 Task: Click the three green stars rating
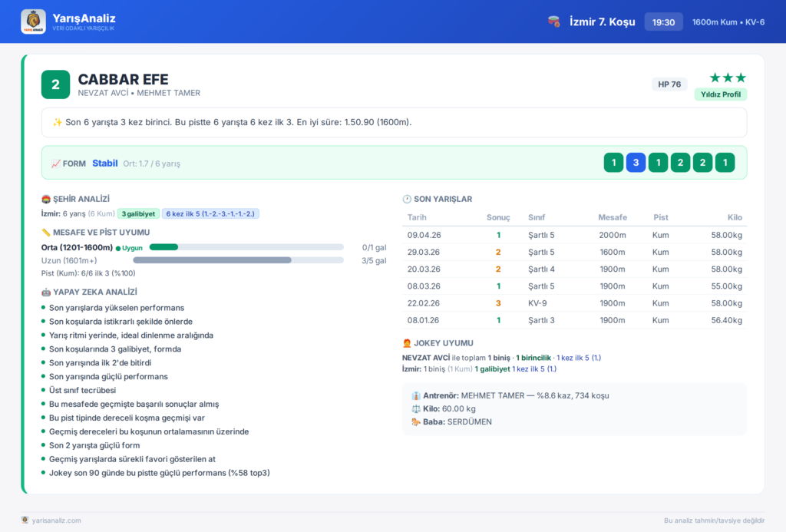(x=728, y=78)
